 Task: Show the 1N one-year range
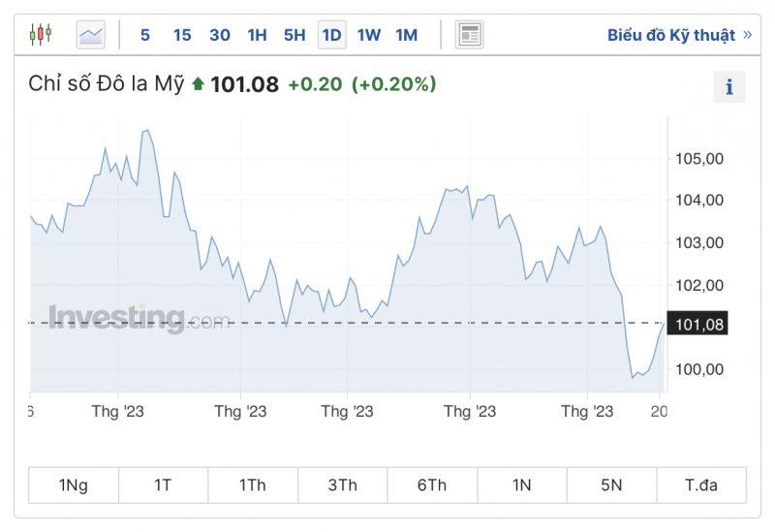click(522, 485)
